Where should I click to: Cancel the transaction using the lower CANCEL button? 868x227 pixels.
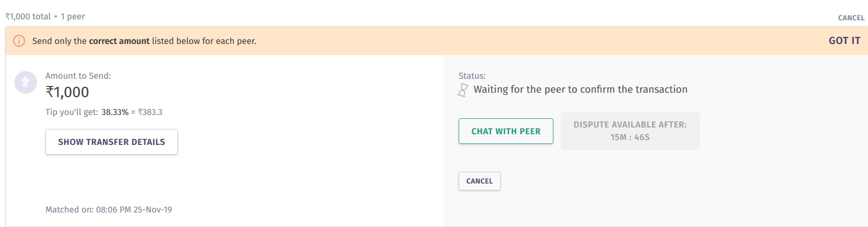coord(479,181)
